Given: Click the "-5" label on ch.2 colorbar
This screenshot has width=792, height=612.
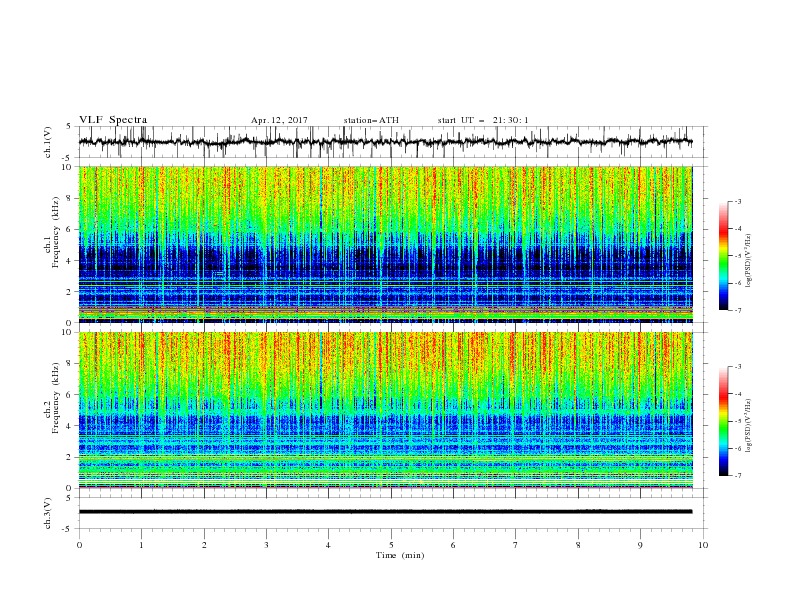Looking at the screenshot, I should click(737, 421).
